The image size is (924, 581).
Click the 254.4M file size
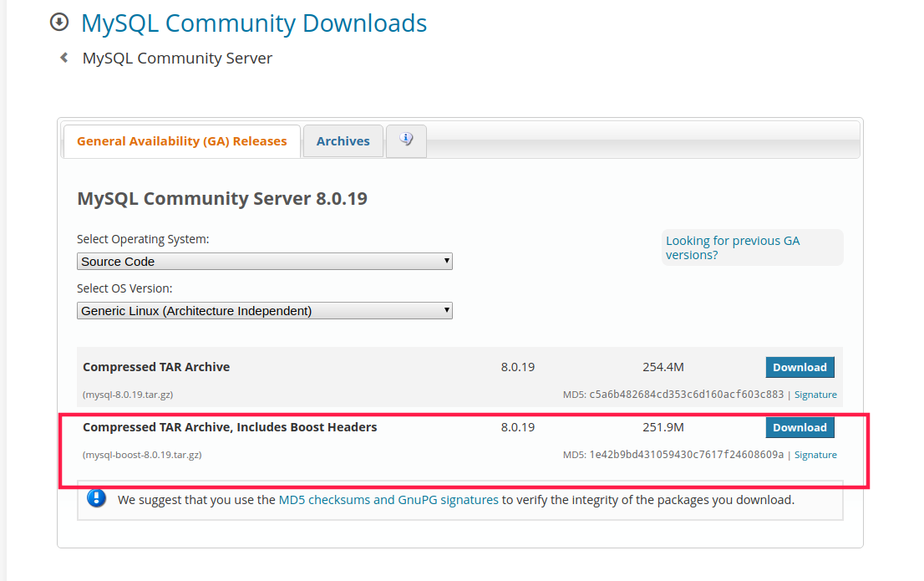click(663, 367)
